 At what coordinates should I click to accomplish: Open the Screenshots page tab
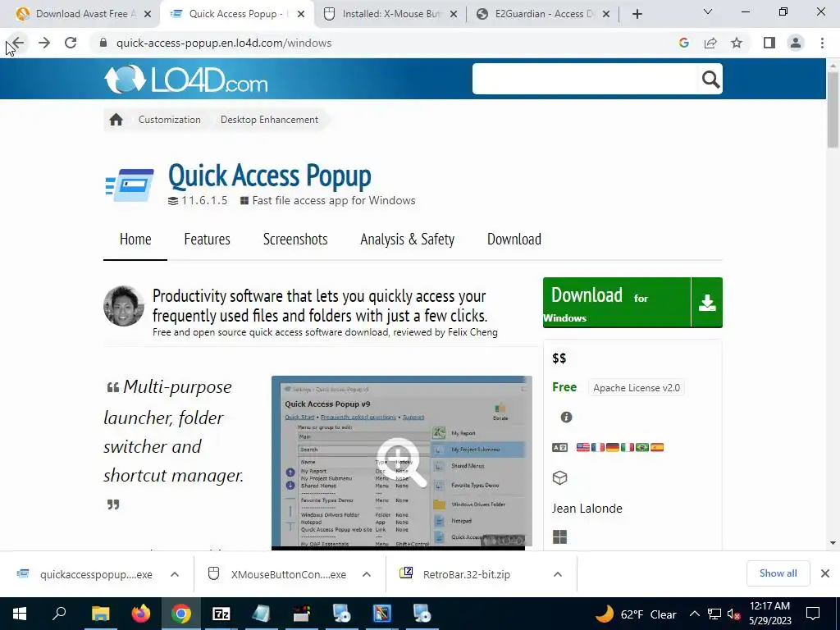tap(295, 239)
